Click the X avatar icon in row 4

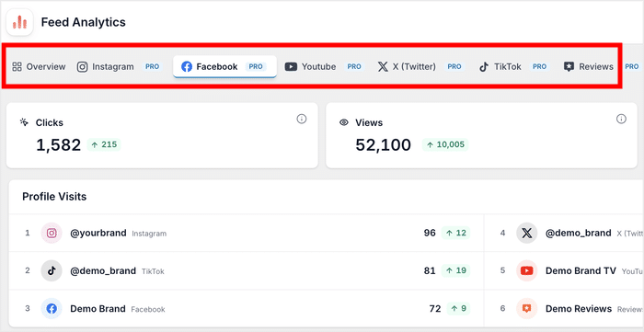click(527, 233)
